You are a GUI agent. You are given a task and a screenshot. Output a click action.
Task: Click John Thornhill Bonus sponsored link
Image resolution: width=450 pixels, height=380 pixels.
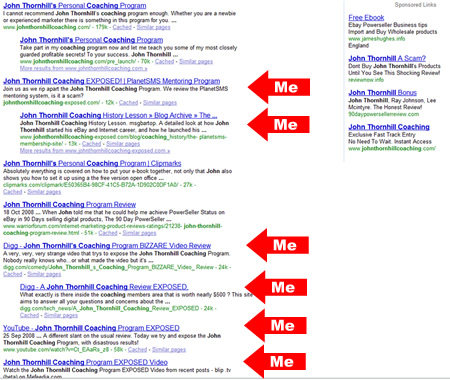pos(382,93)
